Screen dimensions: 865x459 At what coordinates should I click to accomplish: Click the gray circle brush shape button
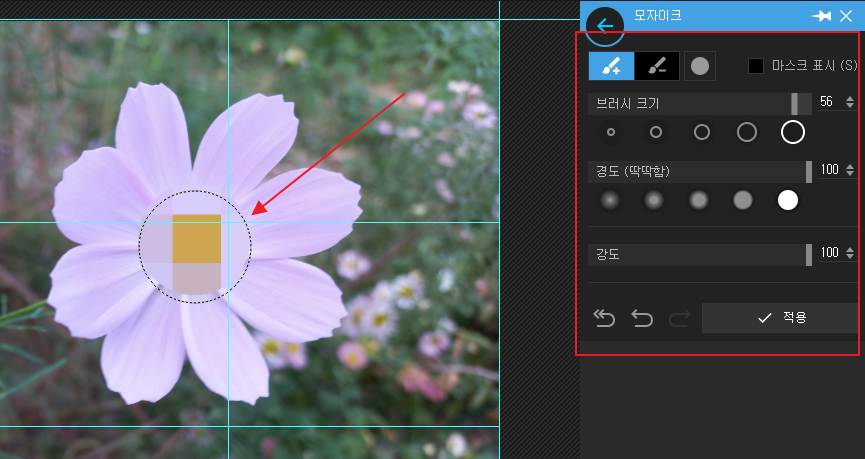(700, 66)
